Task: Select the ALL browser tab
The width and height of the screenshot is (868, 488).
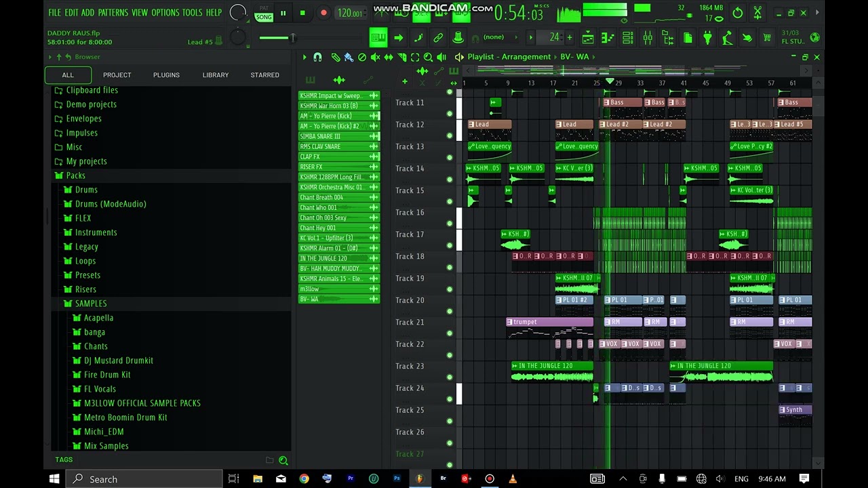Action: (x=68, y=75)
